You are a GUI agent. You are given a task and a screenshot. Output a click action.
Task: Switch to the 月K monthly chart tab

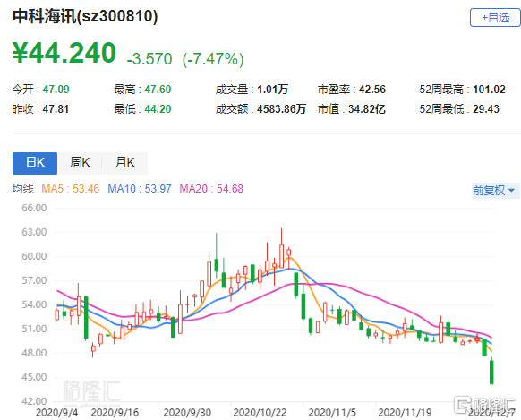click(125, 163)
